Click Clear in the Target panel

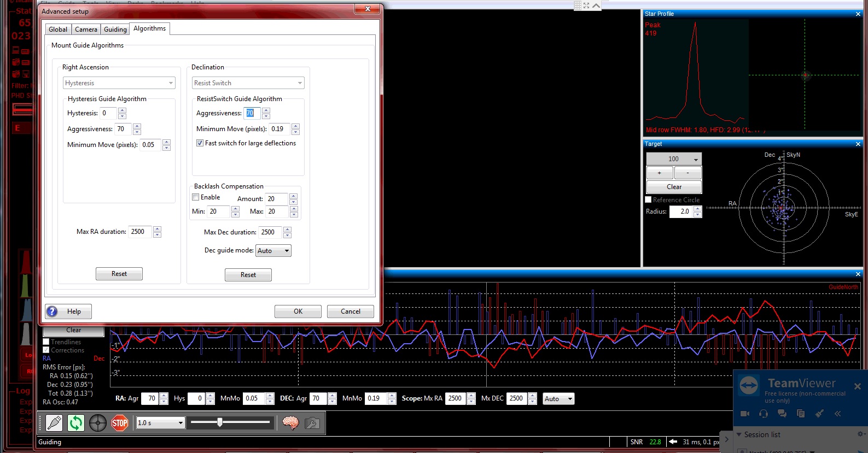pyautogui.click(x=674, y=187)
